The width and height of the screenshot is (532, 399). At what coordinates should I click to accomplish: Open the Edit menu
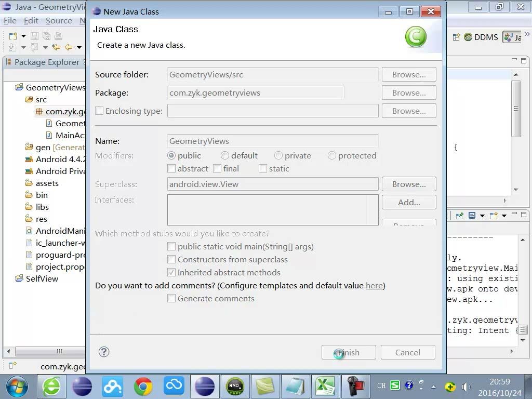click(31, 21)
